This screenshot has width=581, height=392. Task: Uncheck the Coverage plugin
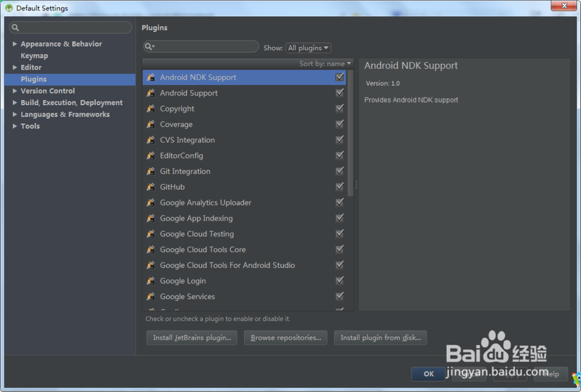coord(339,124)
